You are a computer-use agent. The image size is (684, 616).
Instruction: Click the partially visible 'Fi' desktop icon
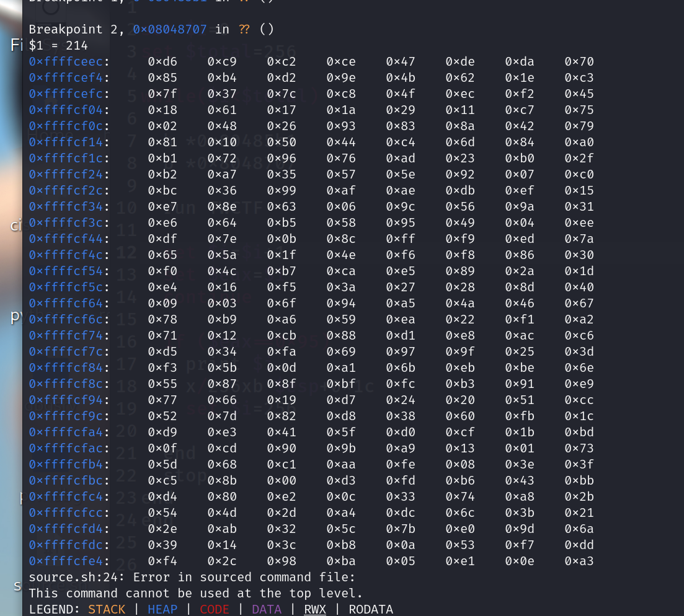pos(15,45)
